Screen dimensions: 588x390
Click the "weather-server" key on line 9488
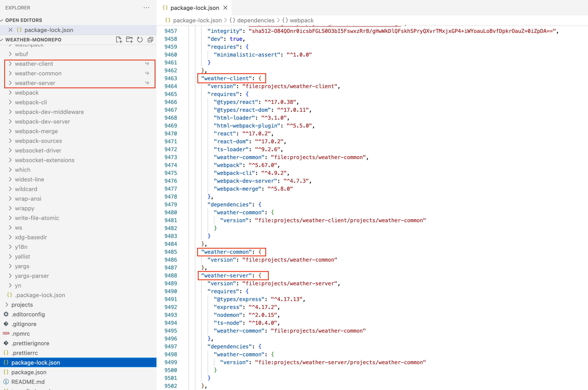(226, 276)
